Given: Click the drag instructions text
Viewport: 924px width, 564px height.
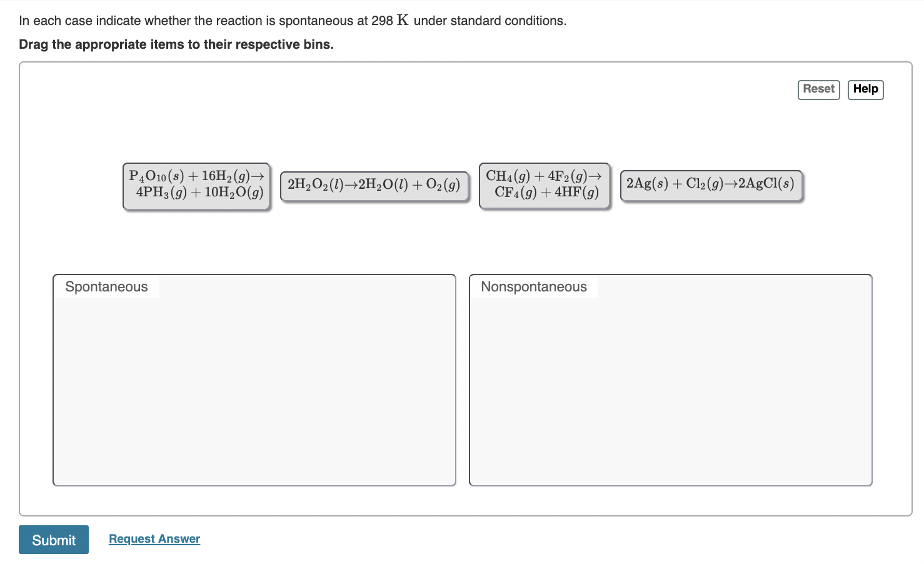Looking at the screenshot, I should coord(176,44).
